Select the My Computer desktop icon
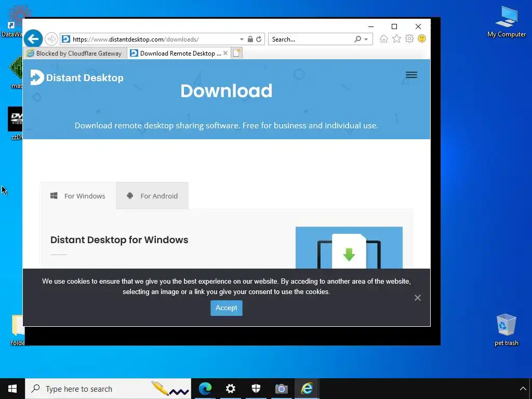The height and width of the screenshot is (399, 532). click(506, 22)
